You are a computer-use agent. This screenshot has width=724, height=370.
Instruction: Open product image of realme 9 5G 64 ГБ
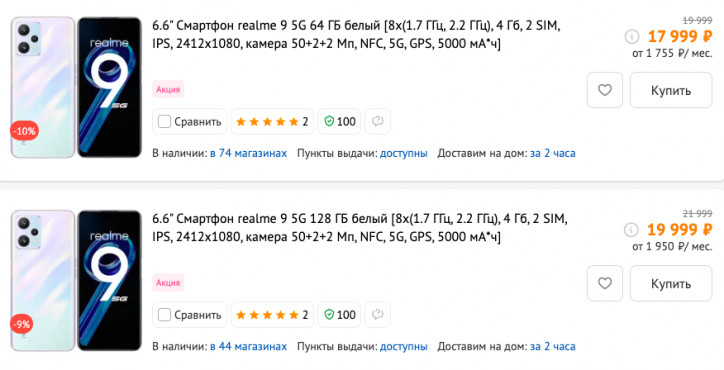coord(76,87)
